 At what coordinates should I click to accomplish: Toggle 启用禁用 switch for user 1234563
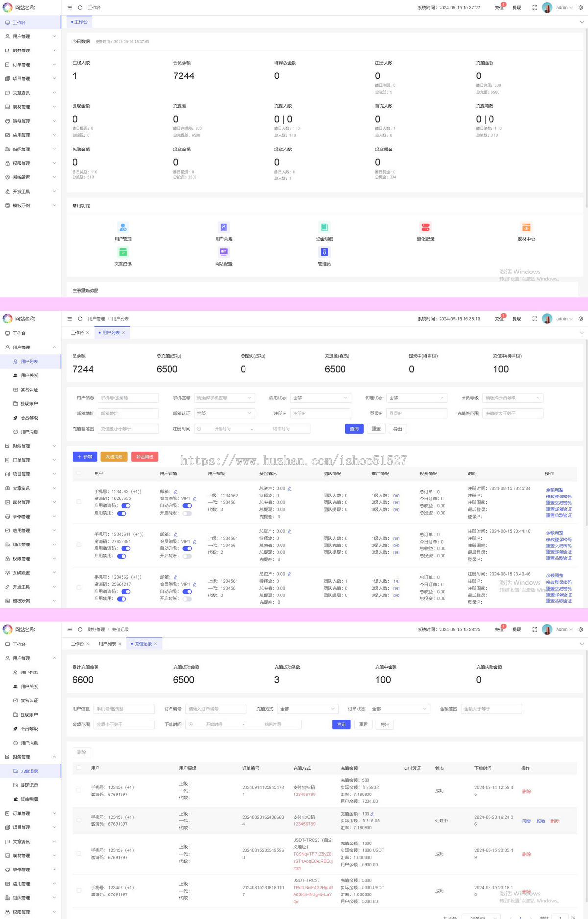click(x=122, y=513)
